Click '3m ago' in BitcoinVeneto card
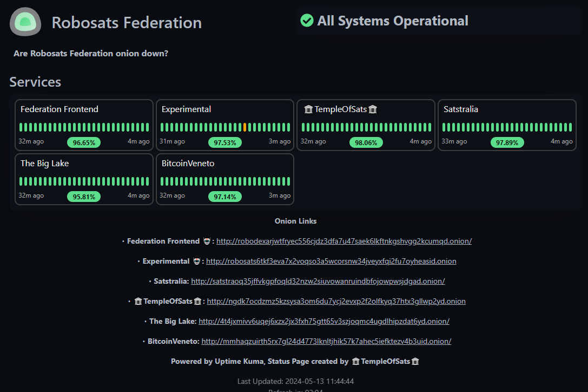The image size is (588, 392). [279, 195]
